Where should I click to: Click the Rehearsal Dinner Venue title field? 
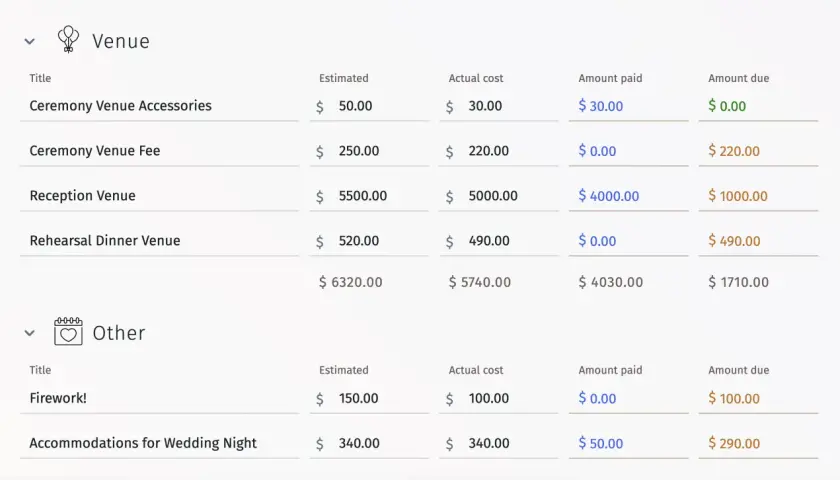tap(160, 241)
